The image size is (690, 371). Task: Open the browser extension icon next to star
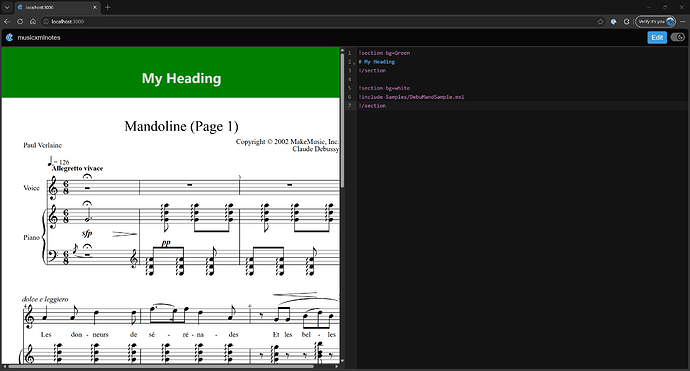pyautogui.click(x=613, y=21)
